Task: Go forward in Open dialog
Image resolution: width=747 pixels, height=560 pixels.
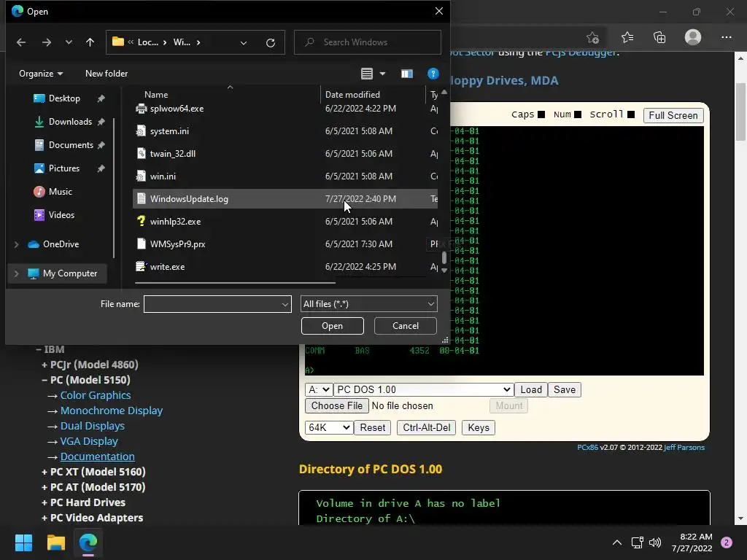Action: 46,42
